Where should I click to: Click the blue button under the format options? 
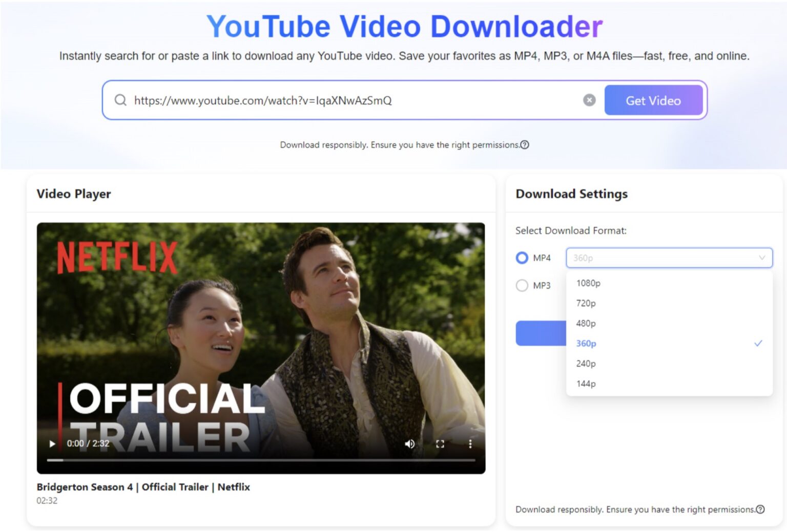[x=541, y=333]
